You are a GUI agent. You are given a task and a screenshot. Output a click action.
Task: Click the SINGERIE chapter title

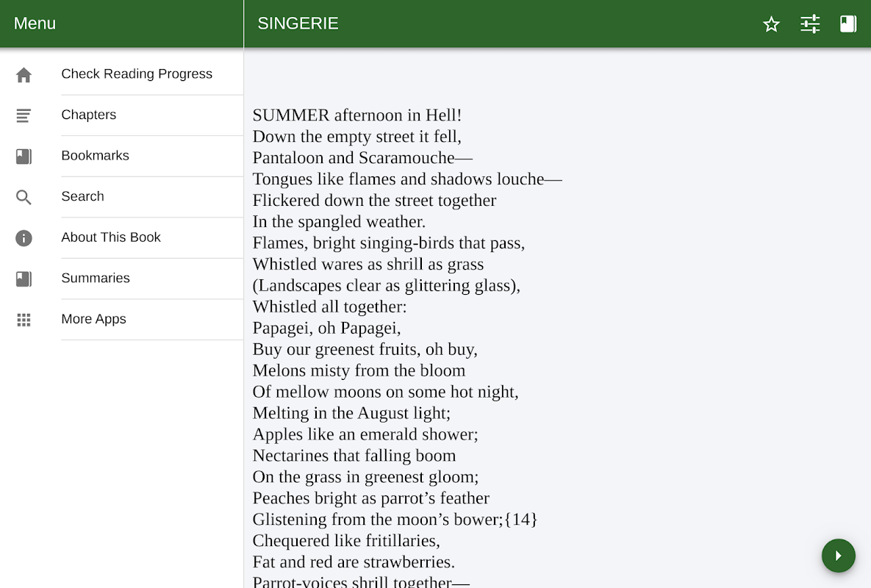(298, 24)
